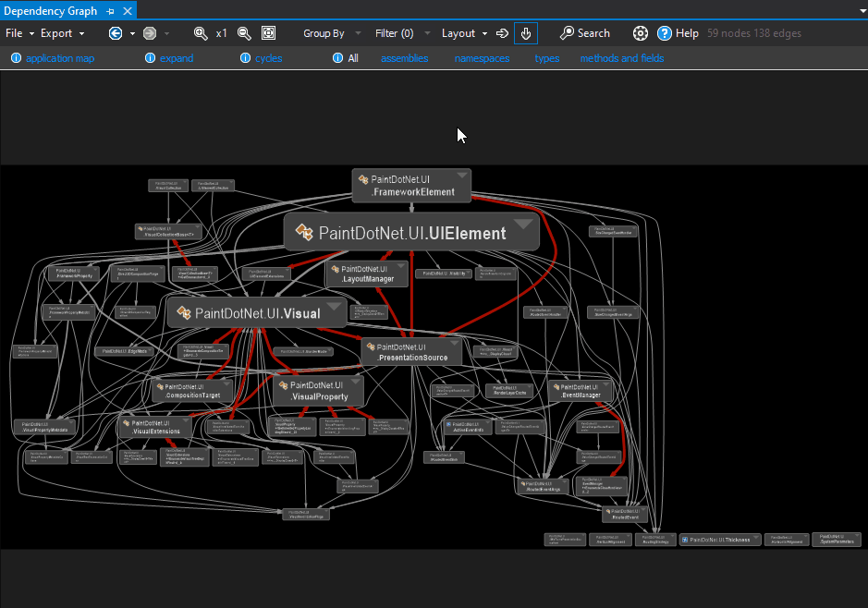Select the ActiveEventInfo node

pyautogui.click(x=469, y=427)
